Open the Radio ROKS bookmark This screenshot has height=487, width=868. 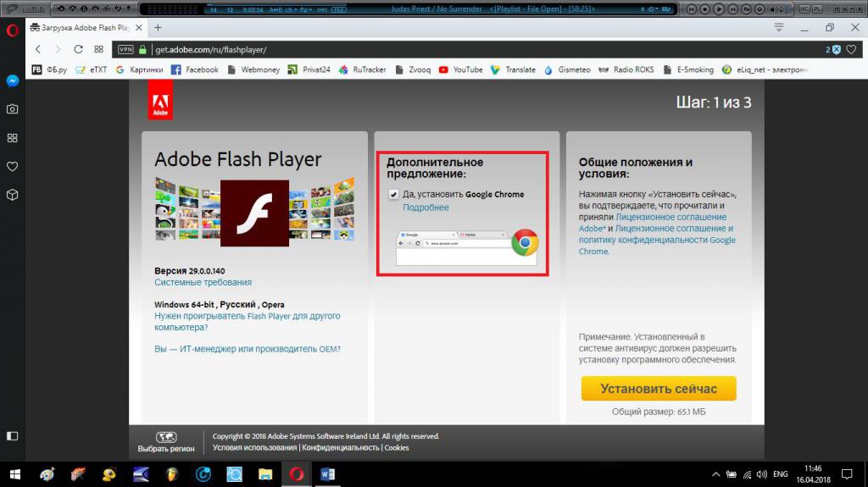(x=626, y=69)
